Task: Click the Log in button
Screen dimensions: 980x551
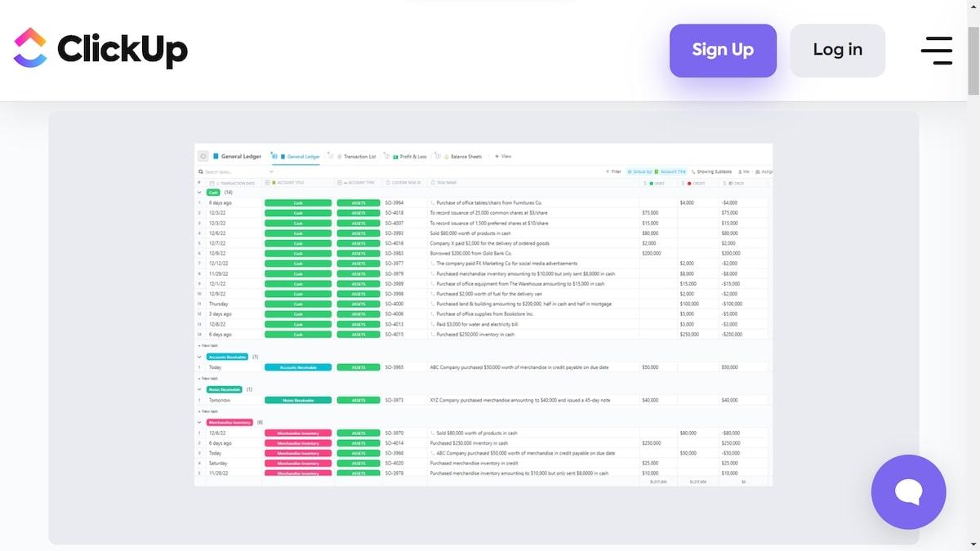Action: tap(837, 51)
